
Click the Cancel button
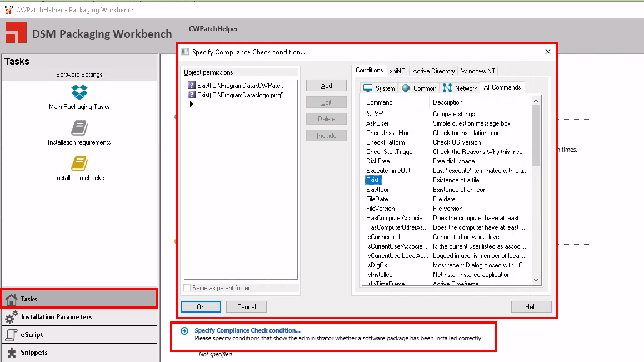coord(246,307)
